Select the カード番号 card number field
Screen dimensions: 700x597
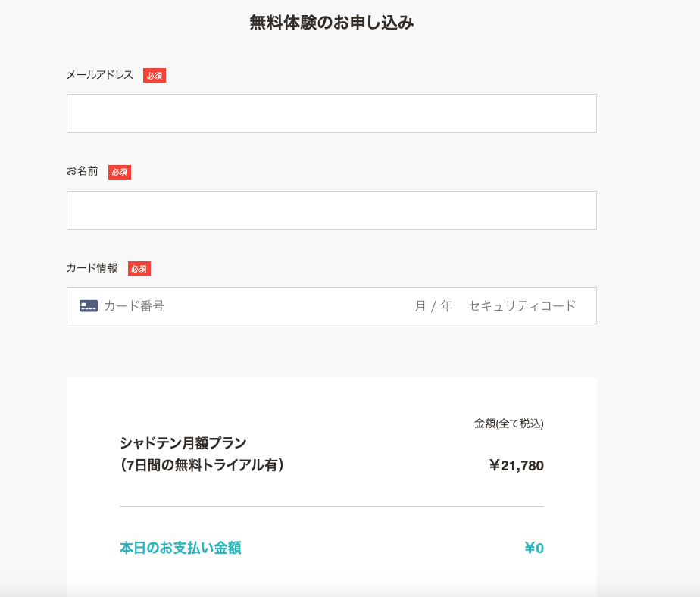point(227,306)
